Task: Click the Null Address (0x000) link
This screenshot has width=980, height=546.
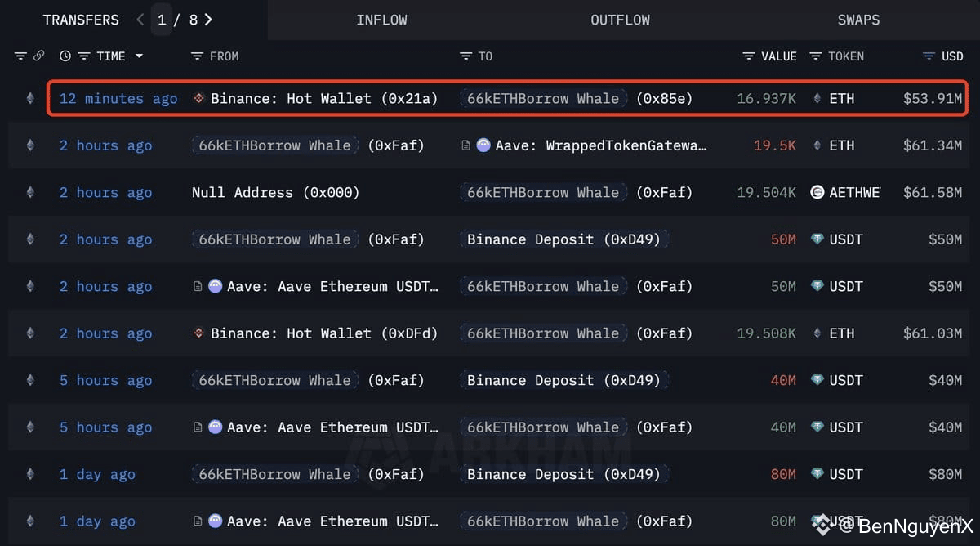Action: coord(275,193)
